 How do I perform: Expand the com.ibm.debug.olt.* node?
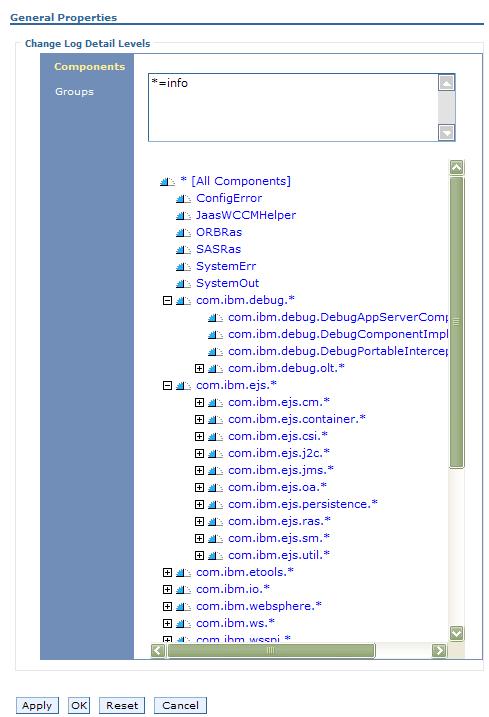coord(199,369)
